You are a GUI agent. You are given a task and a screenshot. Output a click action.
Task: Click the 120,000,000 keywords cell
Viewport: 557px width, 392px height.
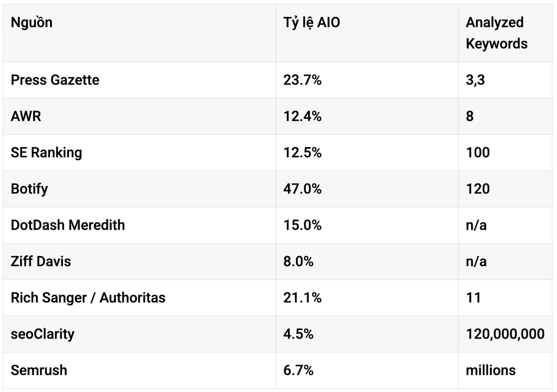(505, 334)
